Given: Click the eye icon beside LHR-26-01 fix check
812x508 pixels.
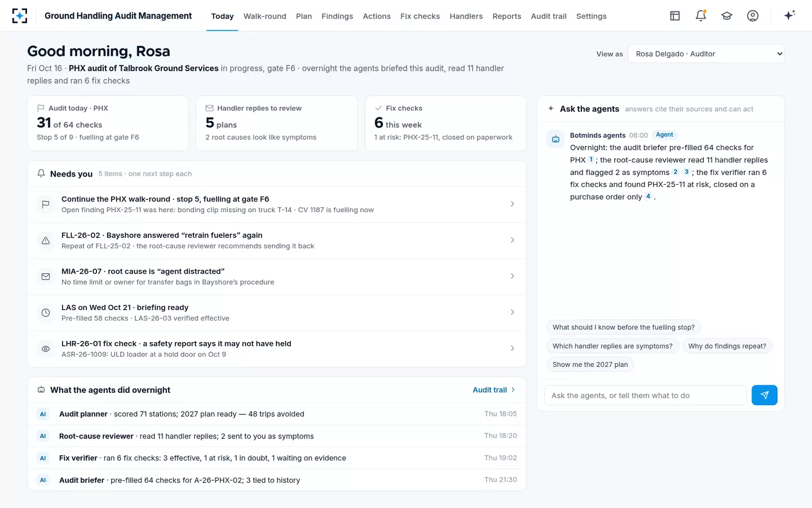Looking at the screenshot, I should click(x=46, y=349).
